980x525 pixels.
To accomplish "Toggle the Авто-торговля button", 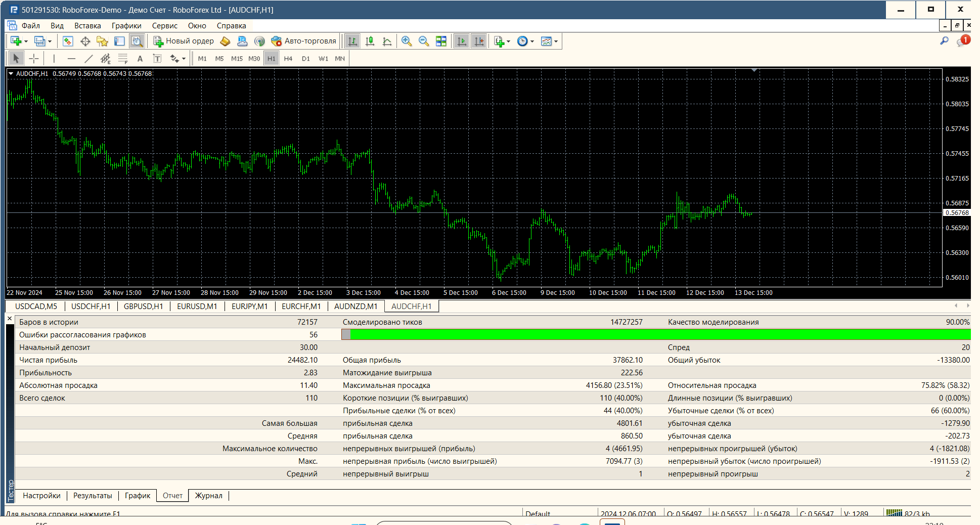I will (303, 41).
